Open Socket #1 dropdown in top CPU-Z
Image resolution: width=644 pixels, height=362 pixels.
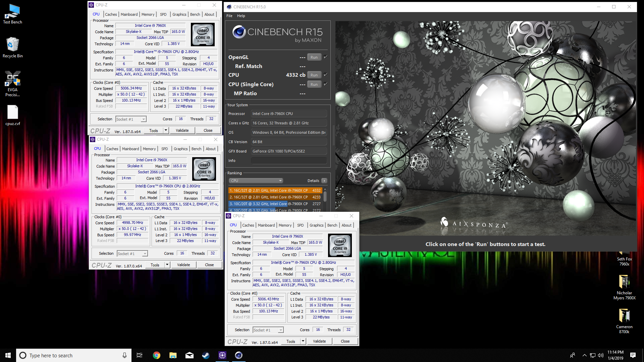[131, 119]
